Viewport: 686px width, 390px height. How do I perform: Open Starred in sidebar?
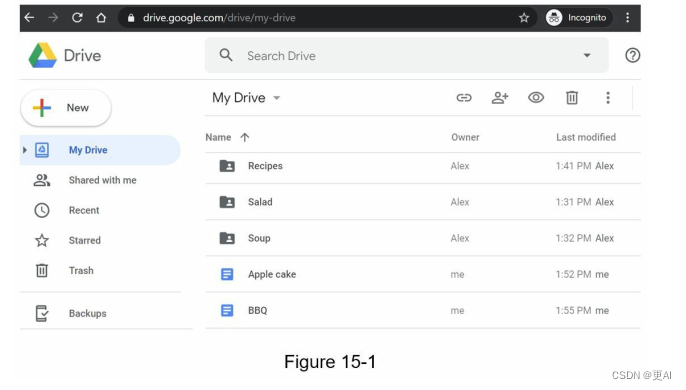[x=84, y=240]
